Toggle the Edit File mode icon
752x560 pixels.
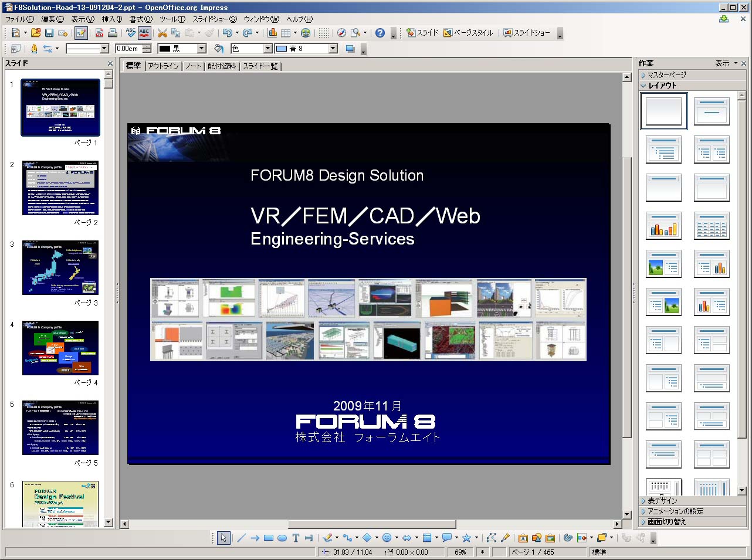coord(82,33)
